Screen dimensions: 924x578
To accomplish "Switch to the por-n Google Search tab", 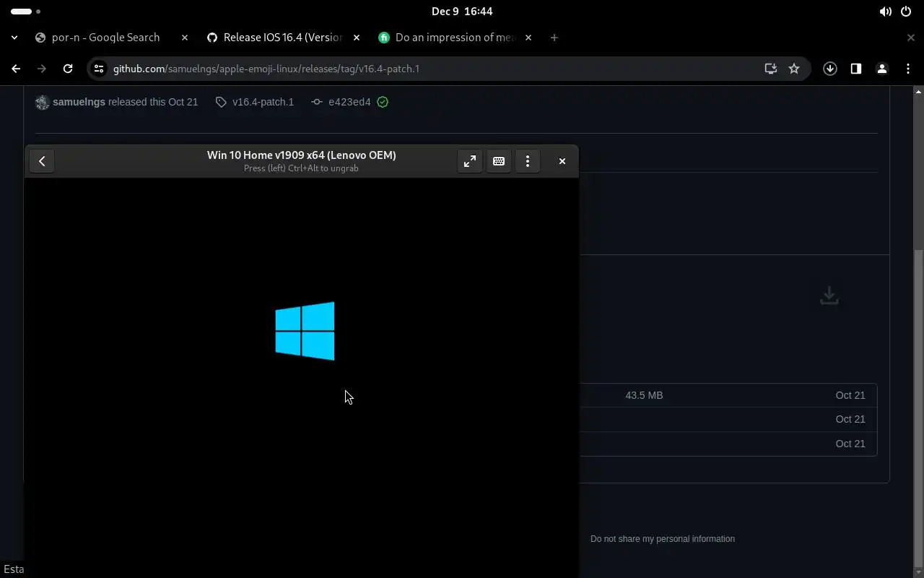I will tap(105, 38).
